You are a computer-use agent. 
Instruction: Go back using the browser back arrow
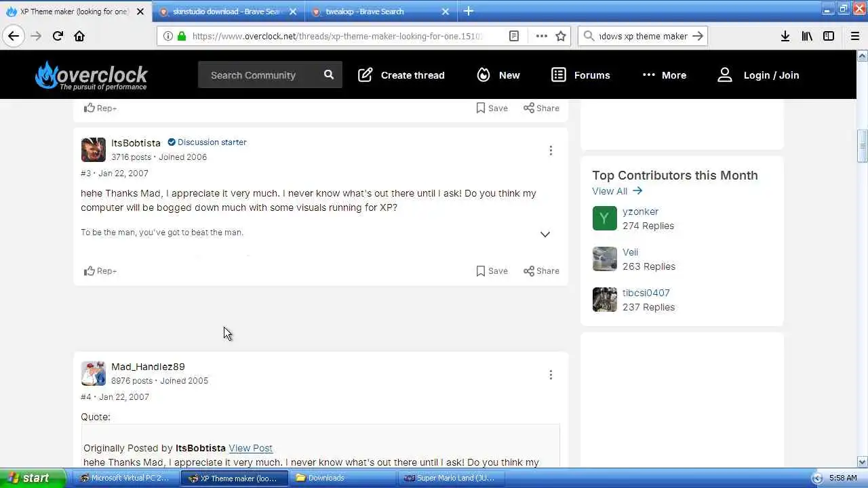tap(14, 36)
